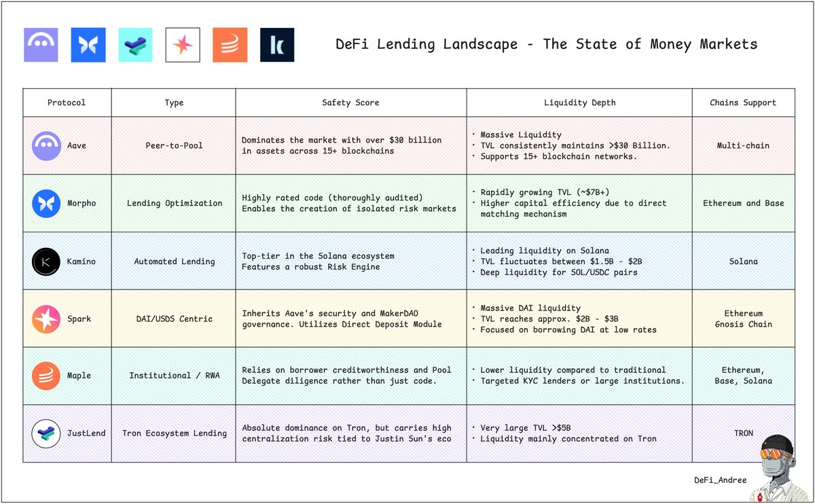Select the 'Peer-to-Pool' type cell
The height and width of the screenshot is (504, 815).
point(174,146)
